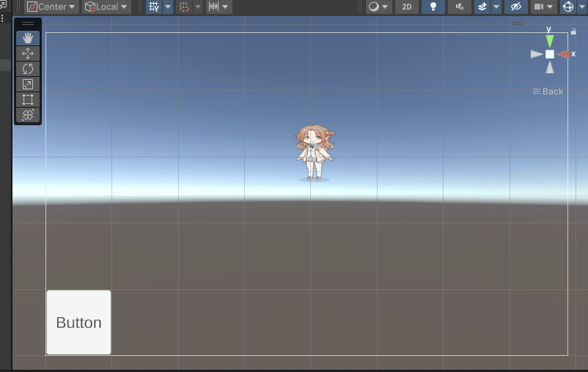588x372 pixels.
Task: Toggle hidden objects visibility eye icon
Action: pos(516,7)
